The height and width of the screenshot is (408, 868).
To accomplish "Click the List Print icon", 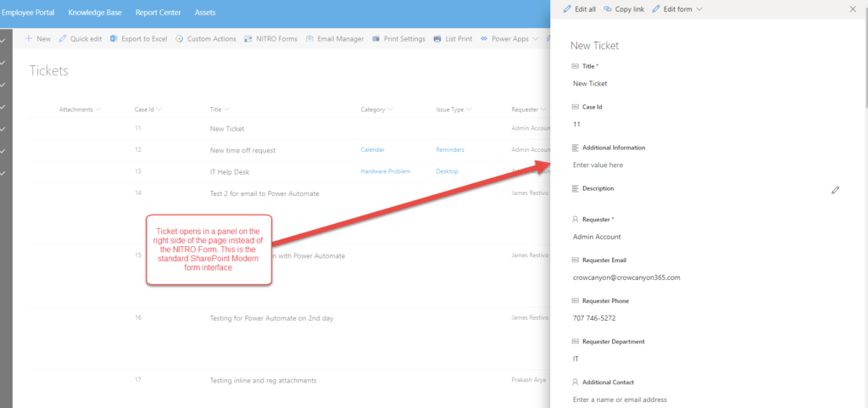I will pyautogui.click(x=437, y=39).
